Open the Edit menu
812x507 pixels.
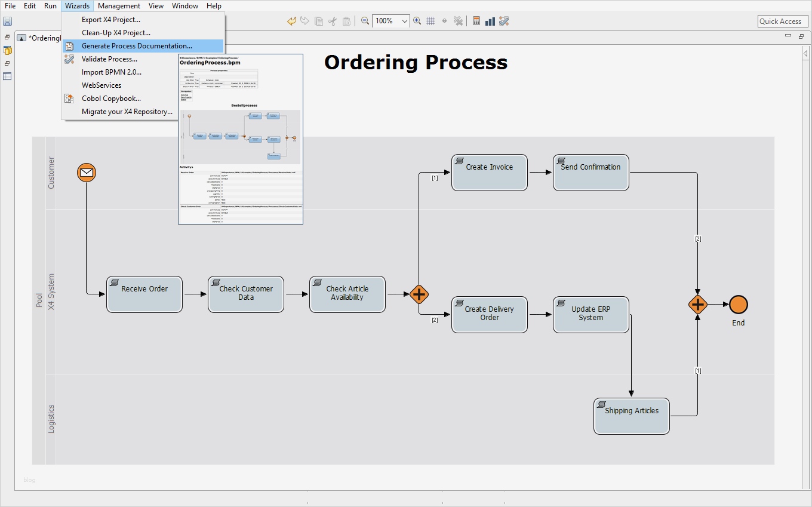[30, 6]
